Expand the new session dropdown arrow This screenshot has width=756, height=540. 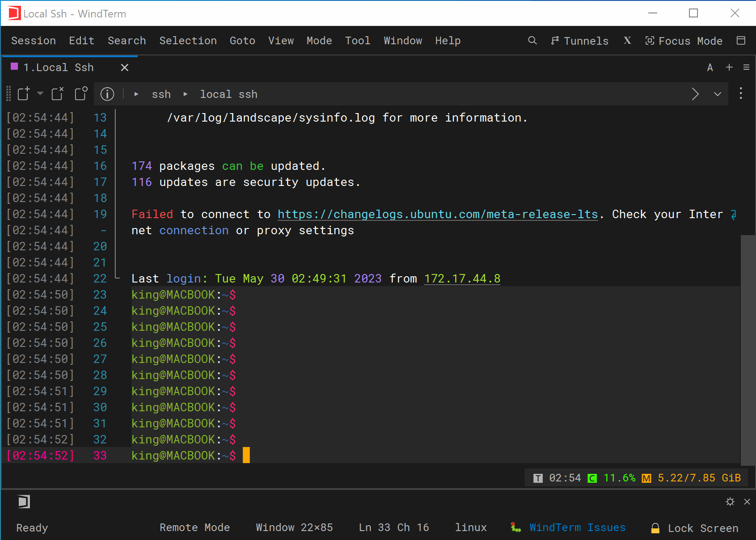click(40, 93)
